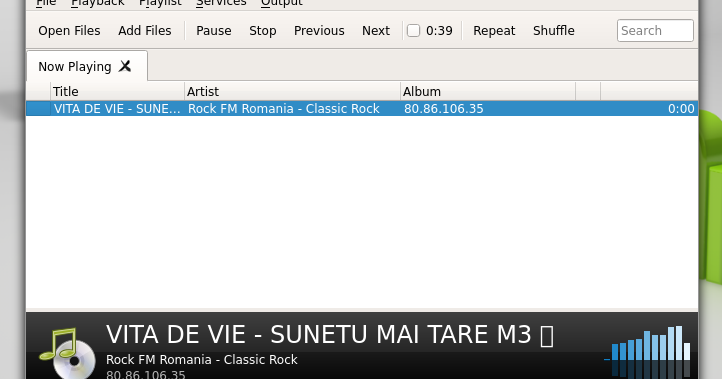Viewport: 722px width, 379px height.
Task: Sort playlist by Artist column
Action: point(292,92)
